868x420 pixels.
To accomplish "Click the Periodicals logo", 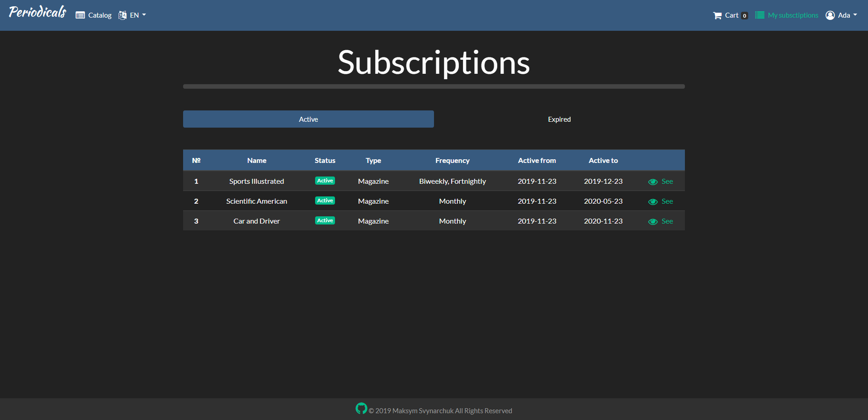I will pyautogui.click(x=38, y=12).
